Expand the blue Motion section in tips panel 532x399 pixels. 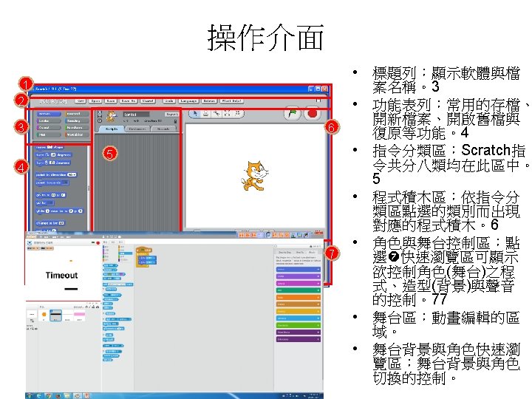click(299, 270)
